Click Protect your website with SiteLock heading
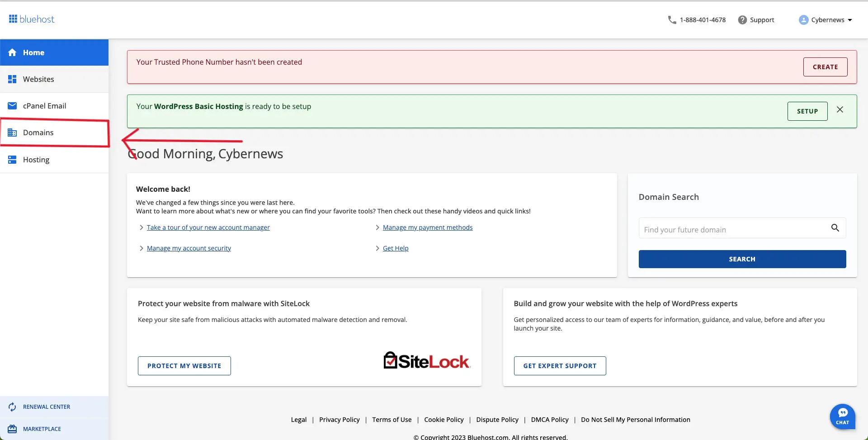The image size is (868, 440). pos(224,303)
